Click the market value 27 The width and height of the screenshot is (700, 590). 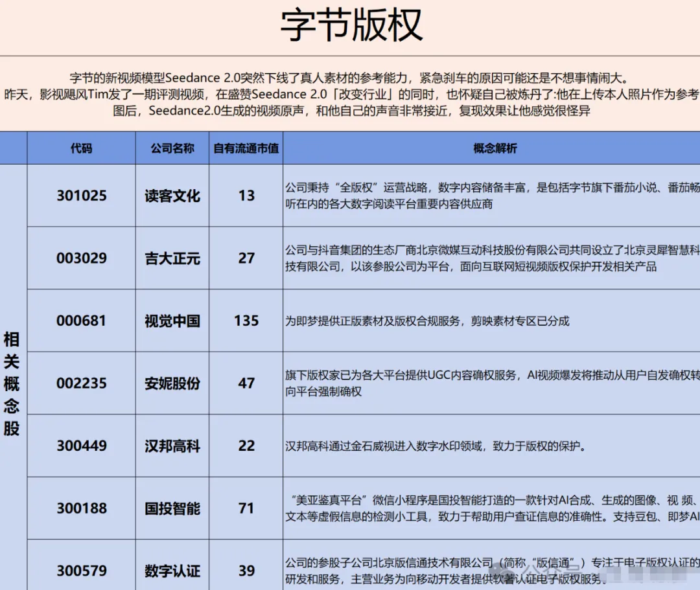246,258
